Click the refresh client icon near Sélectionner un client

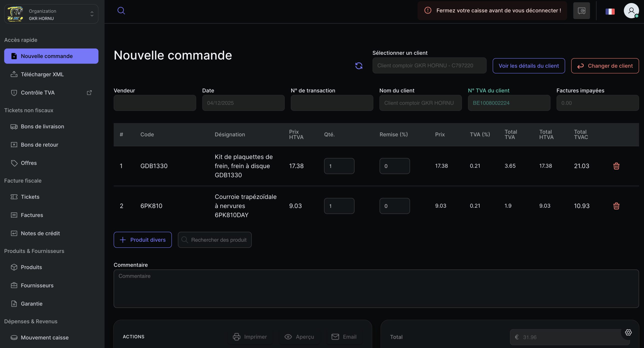point(359,66)
